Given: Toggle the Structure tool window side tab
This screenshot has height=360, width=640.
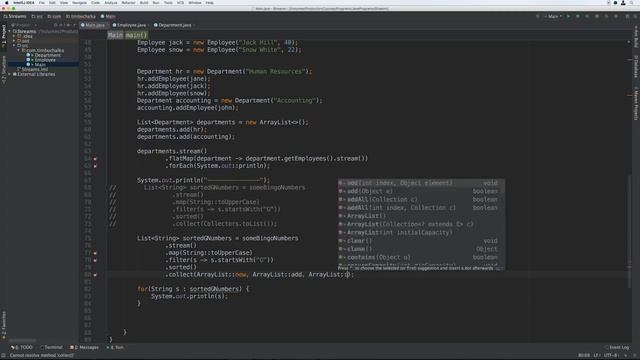Looking at the screenshot, I should [4, 69].
